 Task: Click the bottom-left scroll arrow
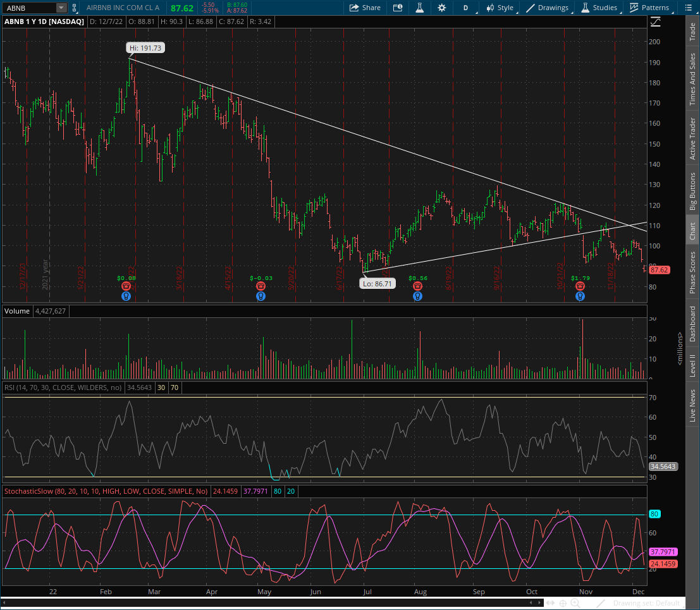(4, 603)
